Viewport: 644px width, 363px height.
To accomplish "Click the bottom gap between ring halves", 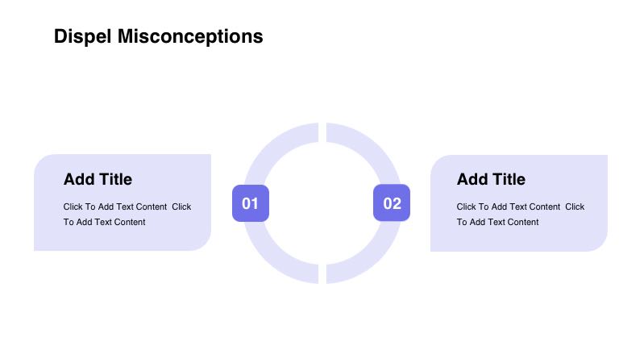I will [x=322, y=274].
